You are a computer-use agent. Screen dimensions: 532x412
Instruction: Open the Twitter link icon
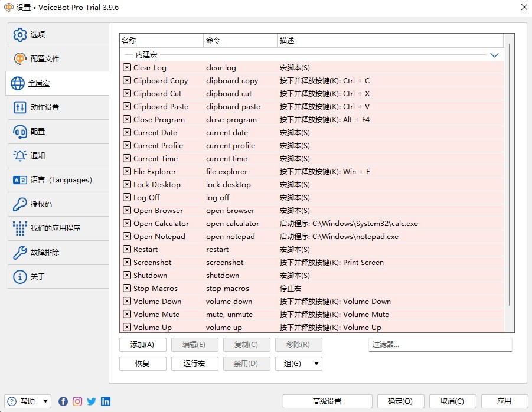point(92,401)
